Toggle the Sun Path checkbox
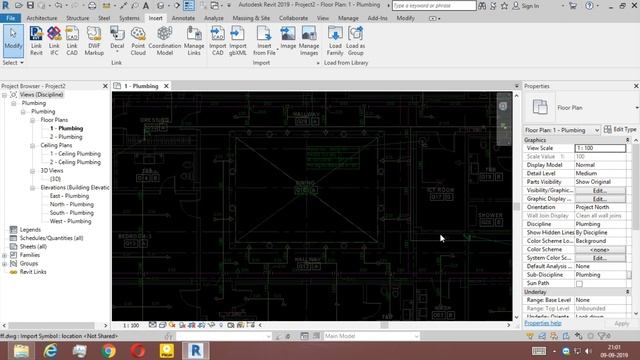640x360 pixels. pos(579,284)
